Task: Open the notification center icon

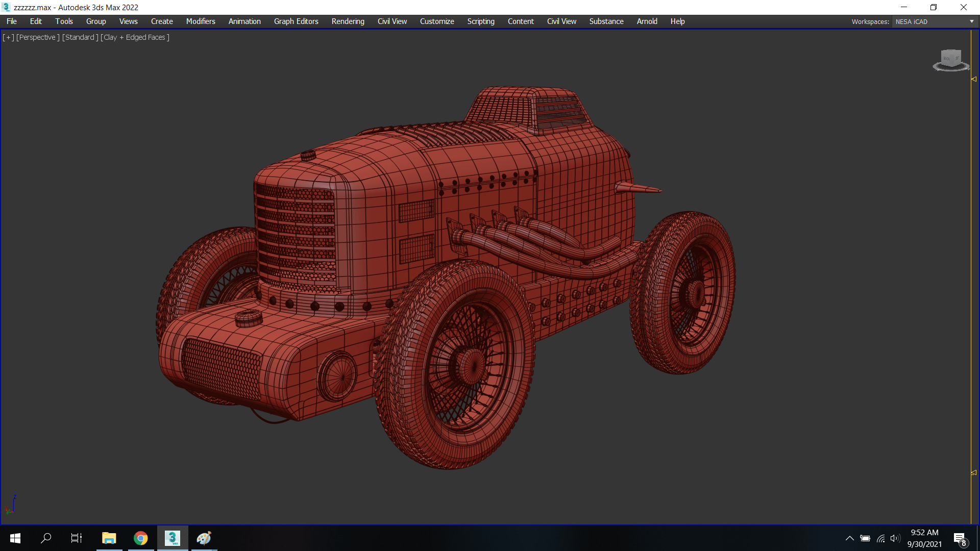Action: (x=959, y=538)
